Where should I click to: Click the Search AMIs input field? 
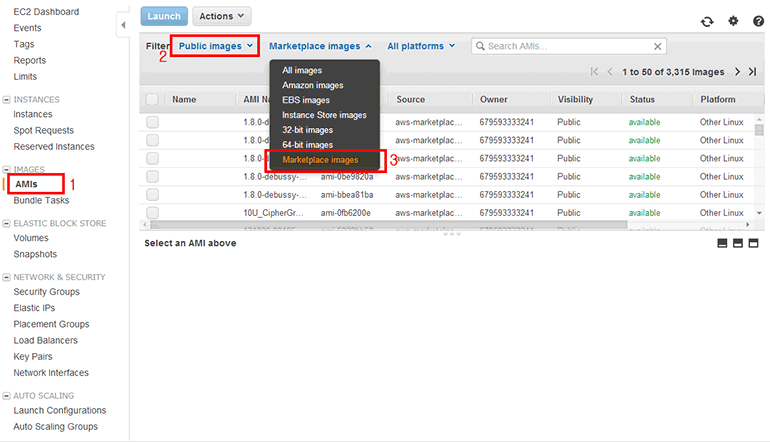coord(565,46)
